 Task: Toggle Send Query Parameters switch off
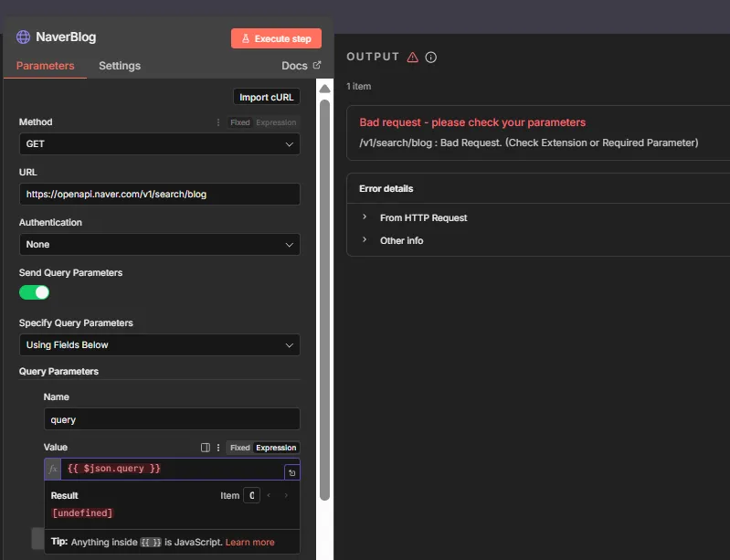tap(34, 292)
